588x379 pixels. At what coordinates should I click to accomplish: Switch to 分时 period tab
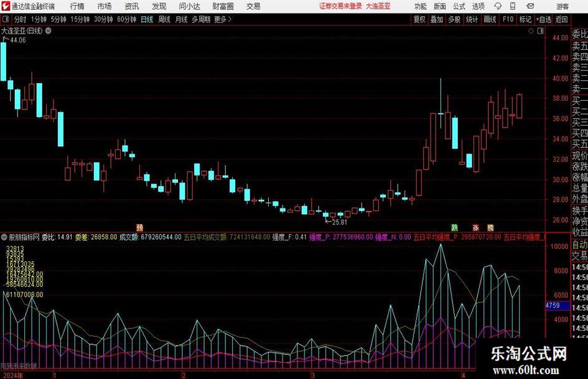point(20,19)
